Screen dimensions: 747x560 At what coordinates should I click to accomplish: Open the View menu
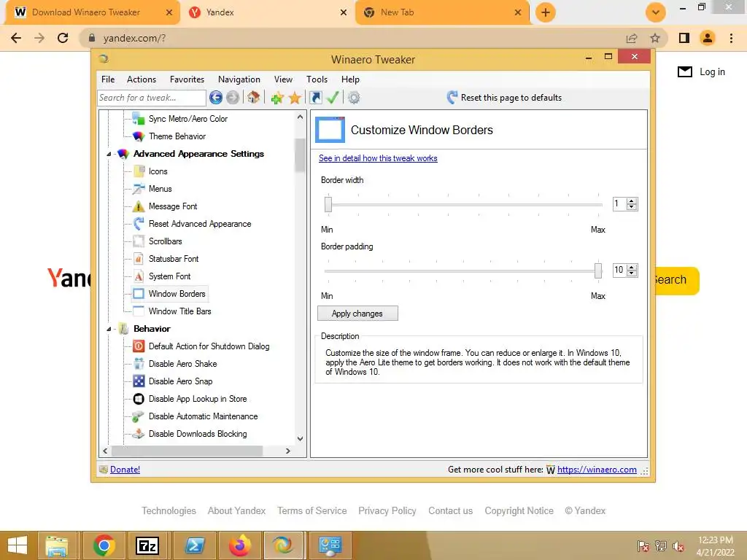(x=283, y=79)
